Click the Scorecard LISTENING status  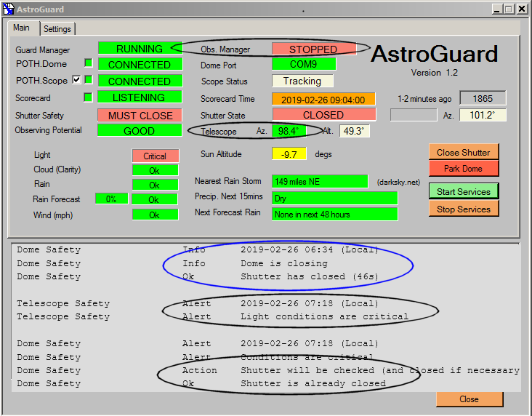click(x=140, y=97)
